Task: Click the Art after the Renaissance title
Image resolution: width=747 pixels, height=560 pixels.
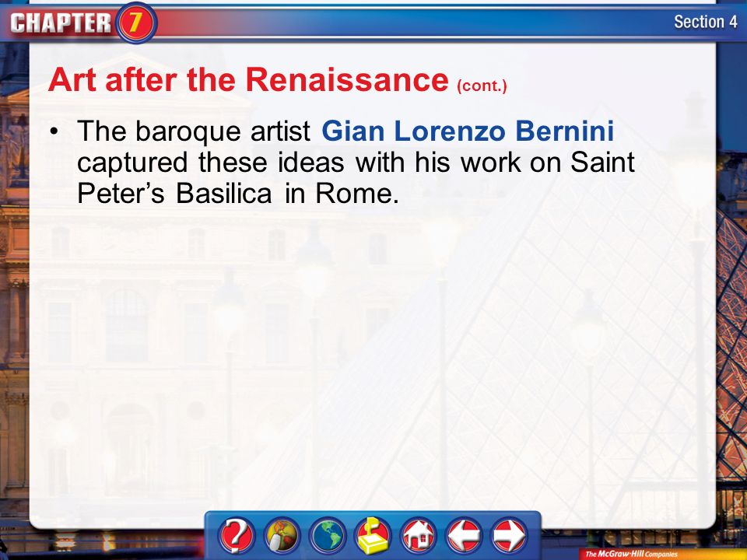Action: click(x=248, y=79)
